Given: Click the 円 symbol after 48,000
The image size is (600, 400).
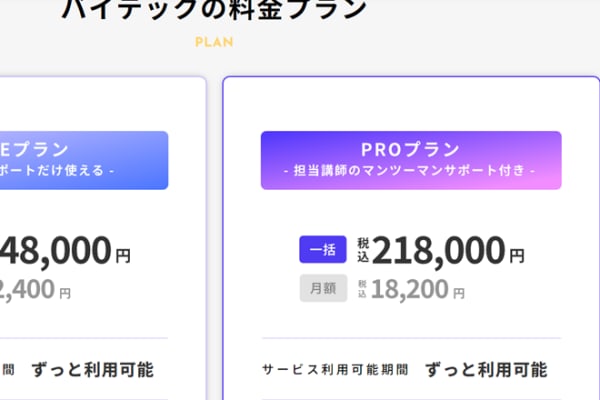Looking at the screenshot, I should tap(123, 256).
